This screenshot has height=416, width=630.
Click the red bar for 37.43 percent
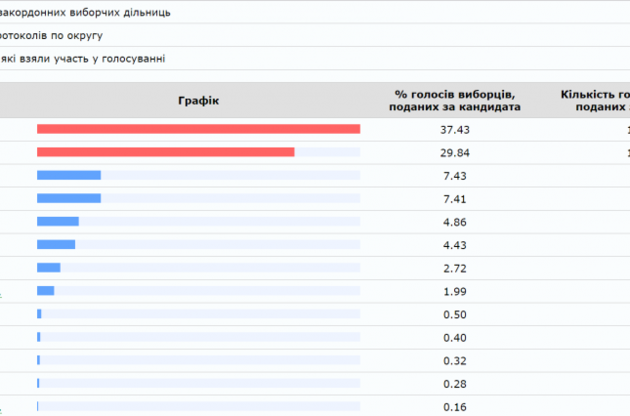click(x=198, y=129)
